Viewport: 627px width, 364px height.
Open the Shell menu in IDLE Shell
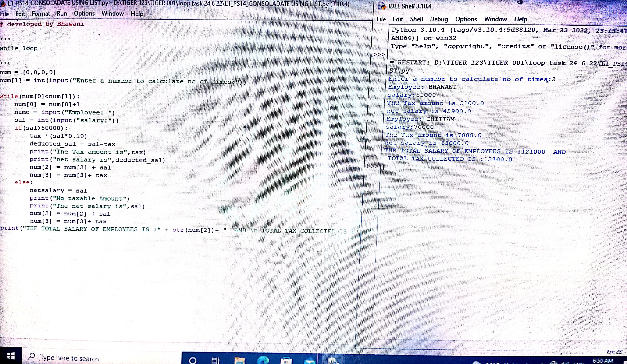(416, 19)
